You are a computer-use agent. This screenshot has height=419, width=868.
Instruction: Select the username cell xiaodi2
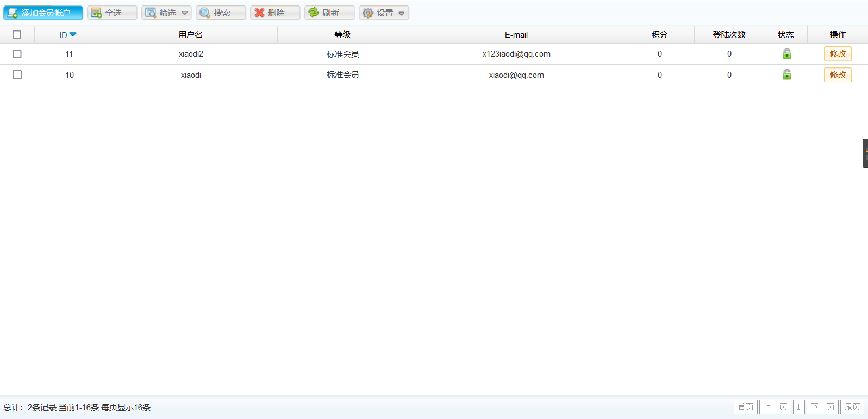(191, 54)
